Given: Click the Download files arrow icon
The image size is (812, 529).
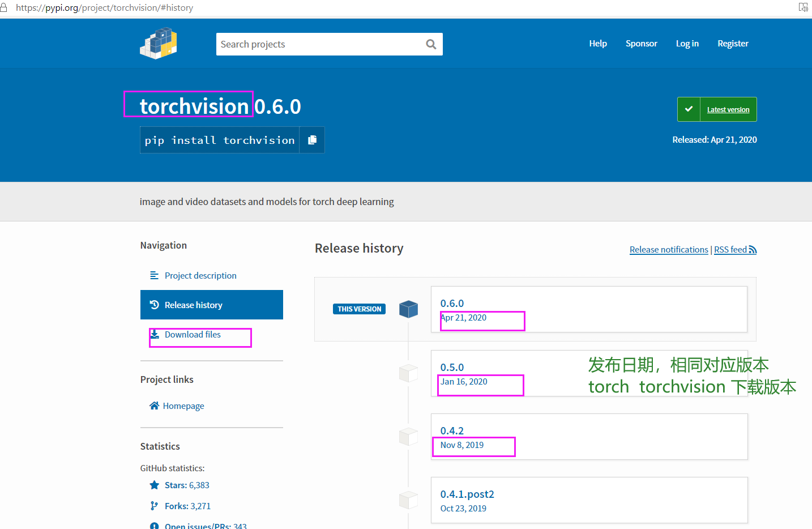Looking at the screenshot, I should tap(153, 334).
